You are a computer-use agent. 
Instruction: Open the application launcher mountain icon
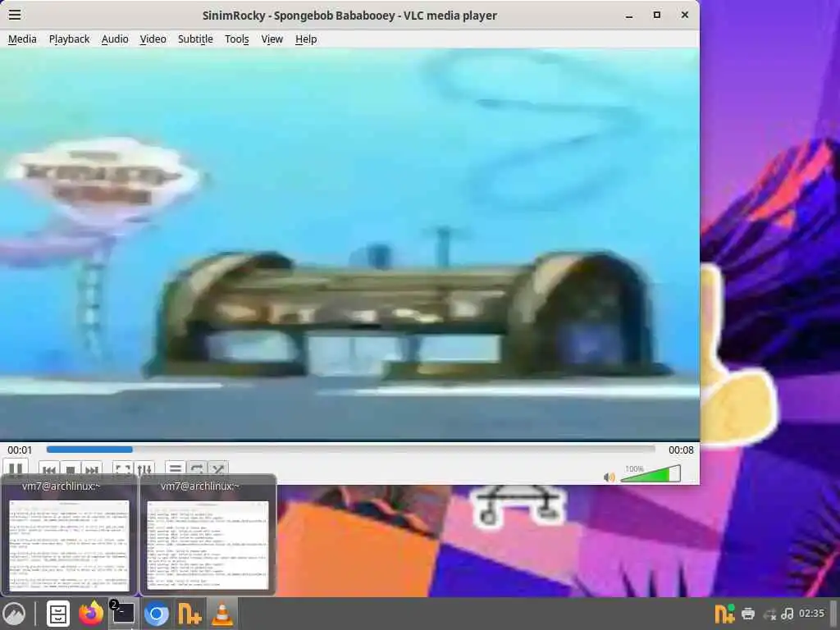pos(14,614)
